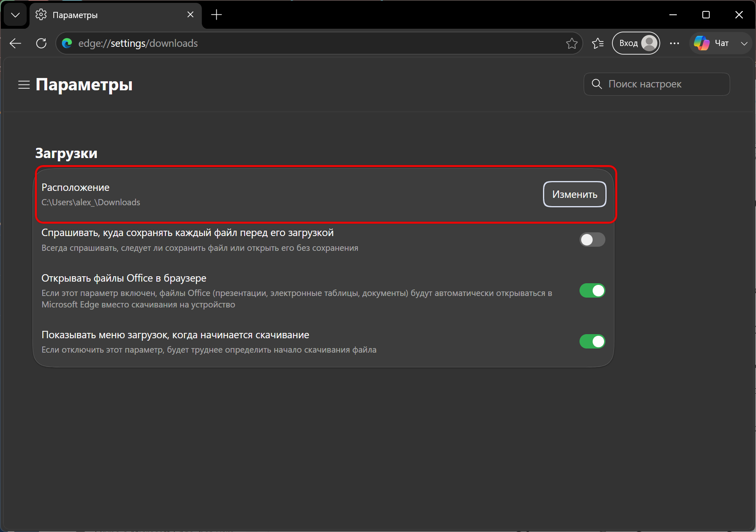Open a new tab with plus icon

(x=216, y=15)
